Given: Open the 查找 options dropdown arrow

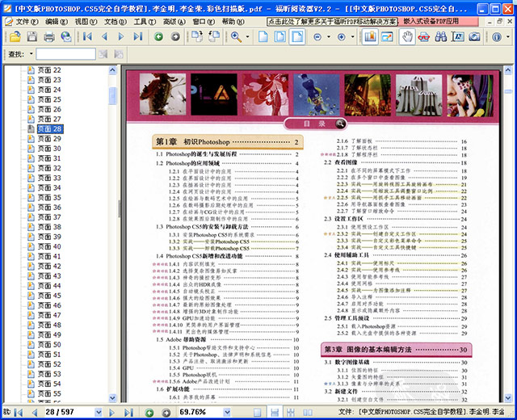Looking at the screenshot, I should click(32, 54).
